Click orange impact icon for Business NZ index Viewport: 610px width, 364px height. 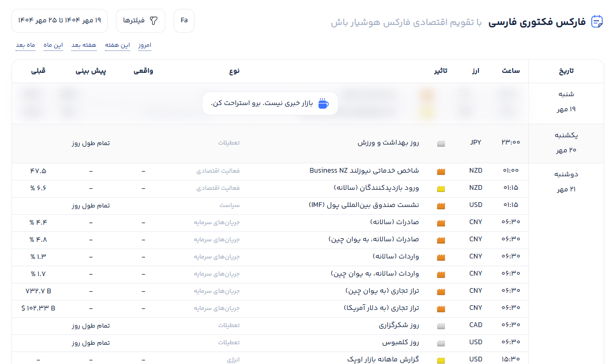coord(441,171)
